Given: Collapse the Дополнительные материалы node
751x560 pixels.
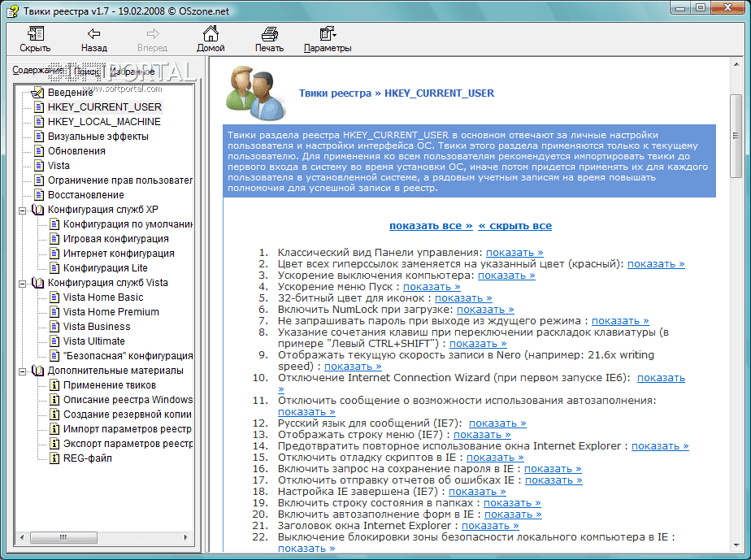Looking at the screenshot, I should 22,371.
